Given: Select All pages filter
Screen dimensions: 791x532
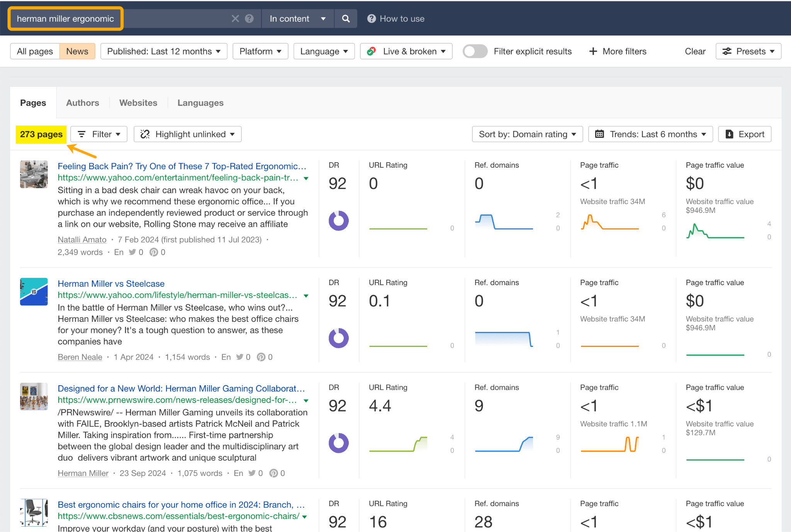Looking at the screenshot, I should [x=35, y=51].
